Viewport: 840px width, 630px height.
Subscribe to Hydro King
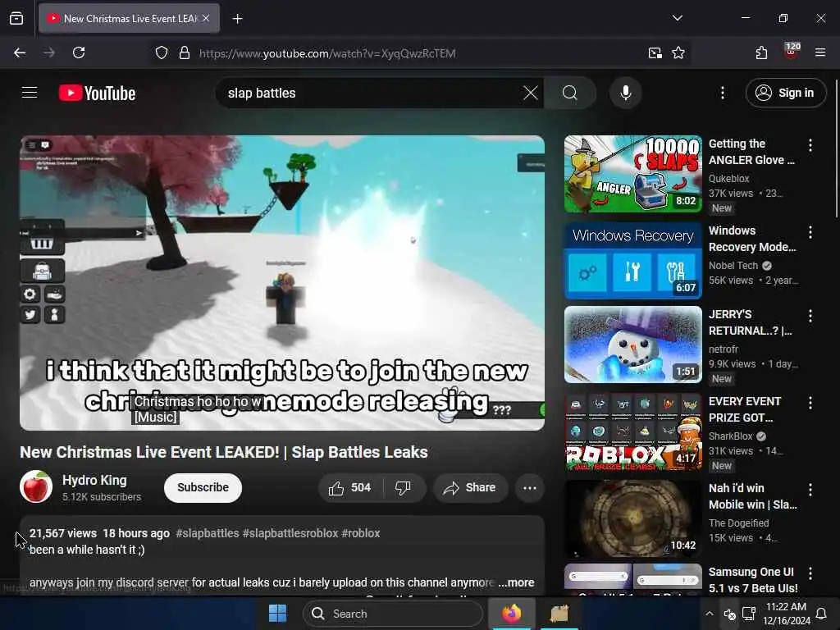pos(203,487)
